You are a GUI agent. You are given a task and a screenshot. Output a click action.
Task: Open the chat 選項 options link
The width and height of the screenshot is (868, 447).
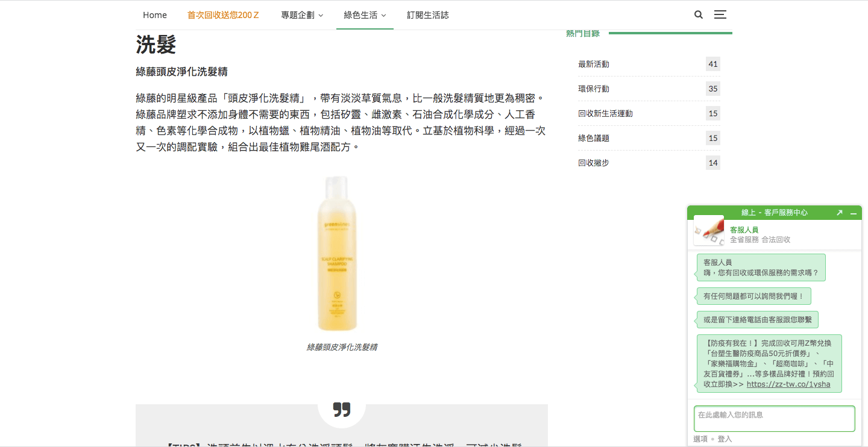700,439
